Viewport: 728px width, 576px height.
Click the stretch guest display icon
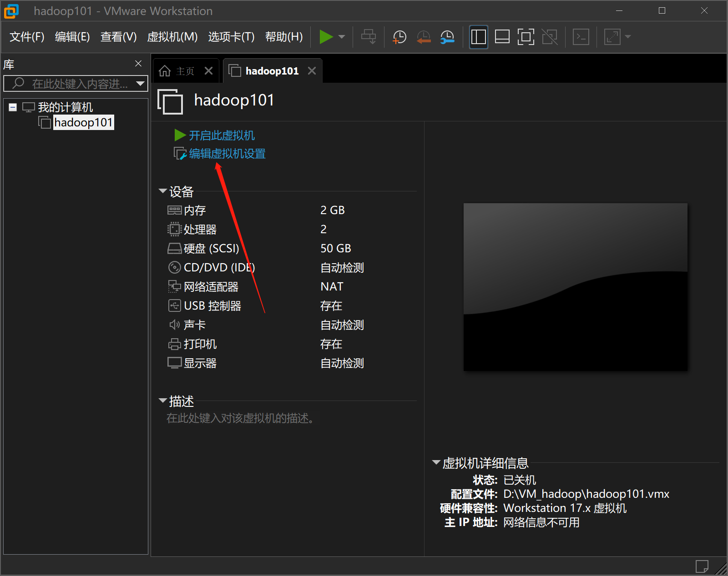pos(612,37)
